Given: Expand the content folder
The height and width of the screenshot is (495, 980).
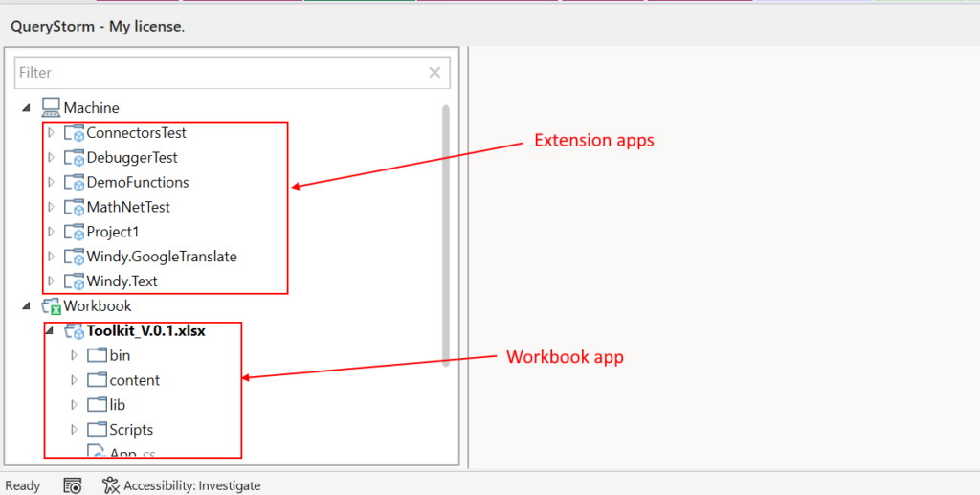Looking at the screenshot, I should click(75, 380).
